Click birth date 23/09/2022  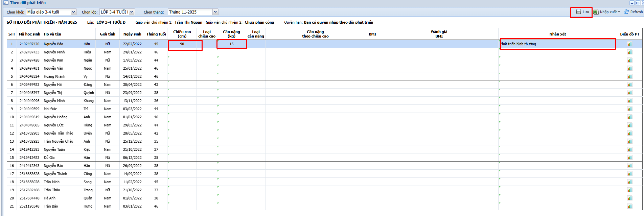[132, 93]
